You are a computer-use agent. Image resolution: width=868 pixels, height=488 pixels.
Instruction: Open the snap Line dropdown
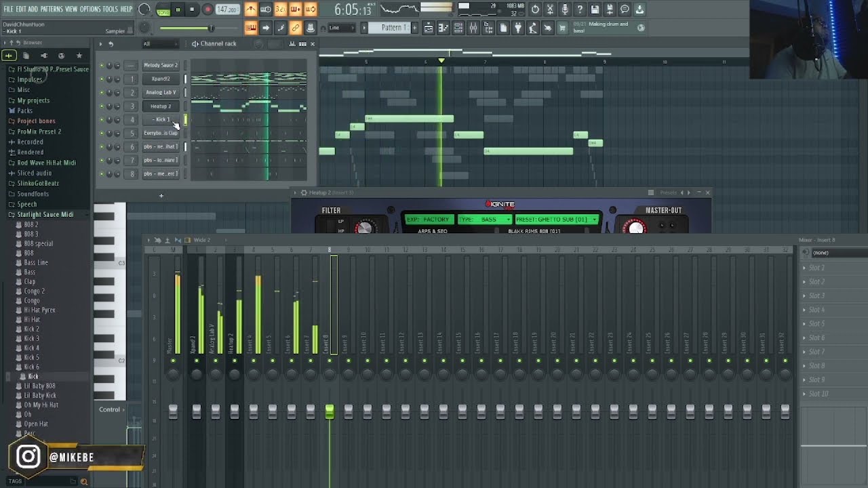pos(342,28)
